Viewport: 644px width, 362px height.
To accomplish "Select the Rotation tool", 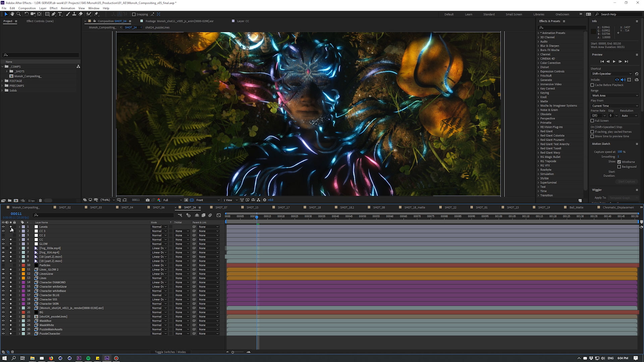I will pos(26,14).
